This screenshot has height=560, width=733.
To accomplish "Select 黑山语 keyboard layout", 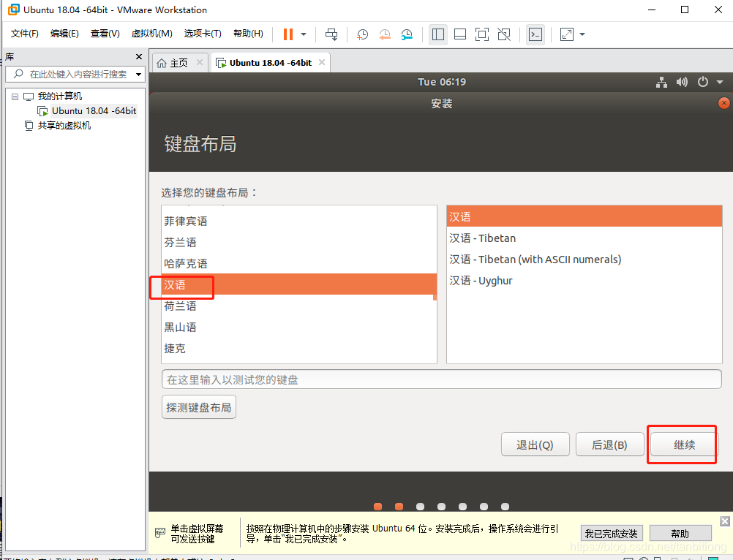I will click(299, 327).
